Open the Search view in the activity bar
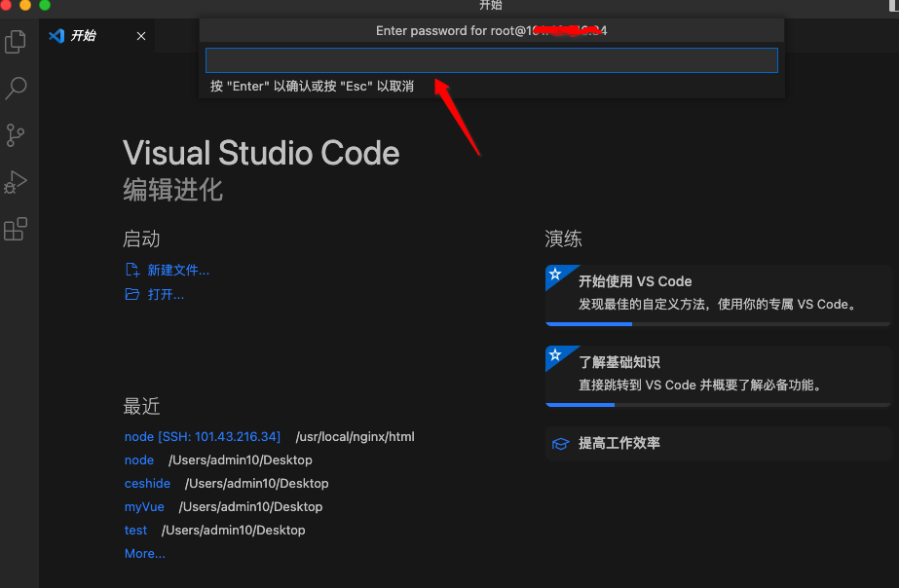This screenshot has width=899, height=588. (16, 89)
